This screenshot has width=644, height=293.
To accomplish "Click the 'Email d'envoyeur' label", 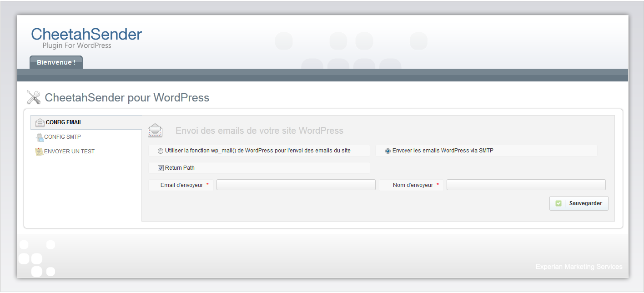I will coord(181,185).
